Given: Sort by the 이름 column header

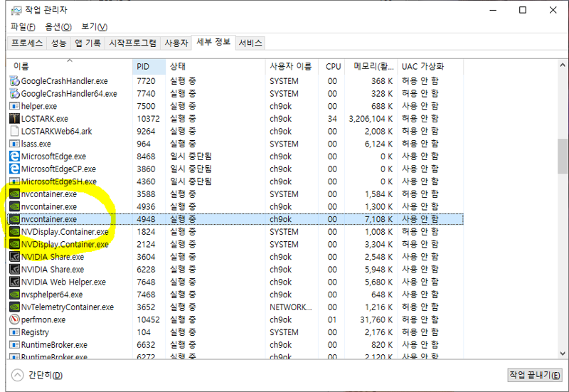Looking at the screenshot, I should (x=70, y=66).
